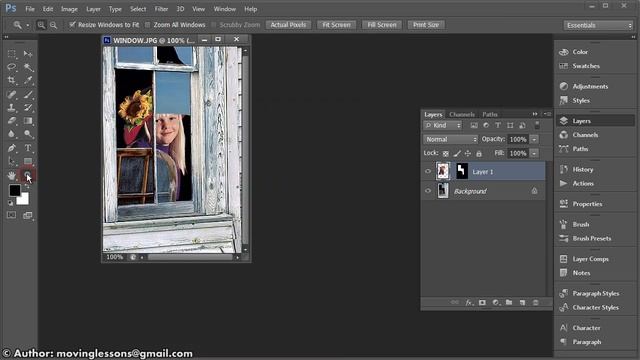Select the Lasso tool
This screenshot has height=360, width=640.
click(11, 67)
